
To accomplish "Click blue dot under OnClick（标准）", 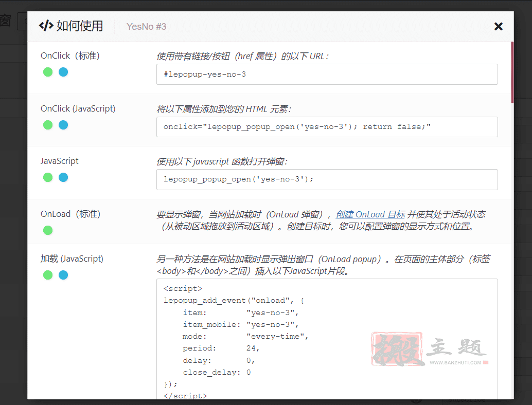I will click(x=63, y=72).
